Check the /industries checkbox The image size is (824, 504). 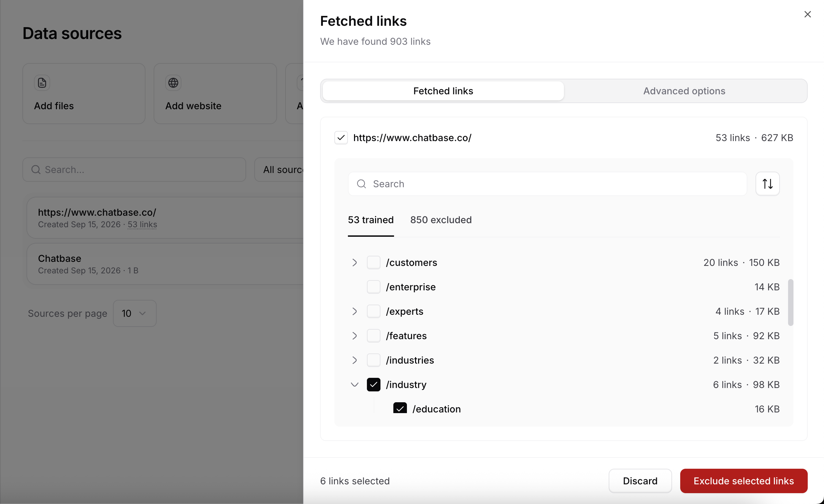(373, 360)
